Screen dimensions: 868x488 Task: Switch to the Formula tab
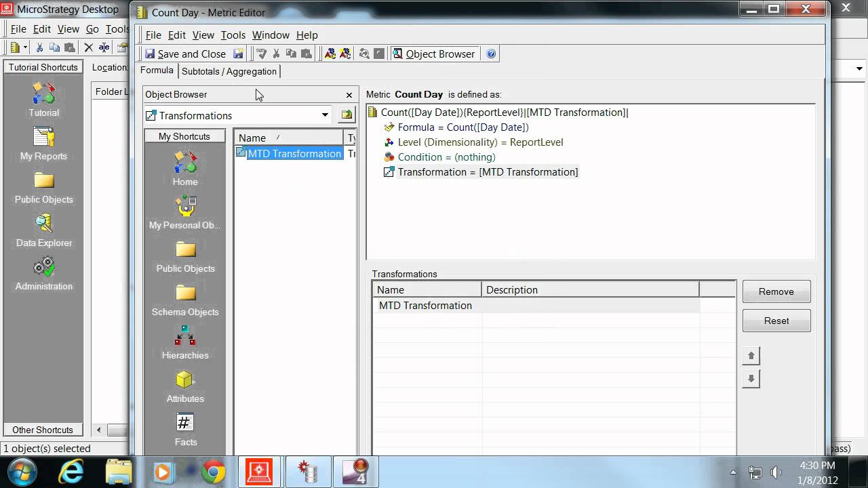coord(157,70)
